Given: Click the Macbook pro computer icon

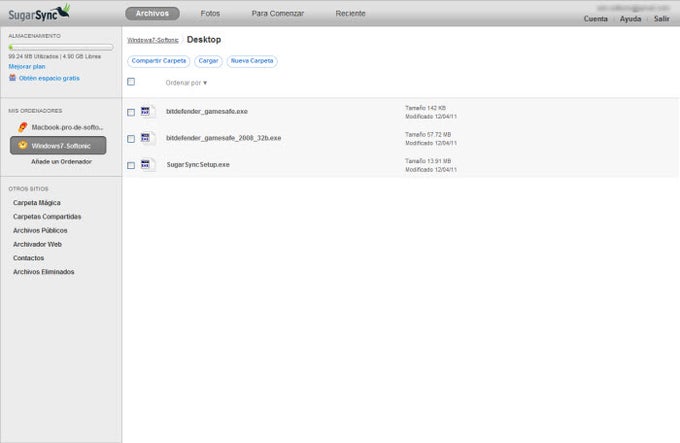Looking at the screenshot, I should click(23, 127).
